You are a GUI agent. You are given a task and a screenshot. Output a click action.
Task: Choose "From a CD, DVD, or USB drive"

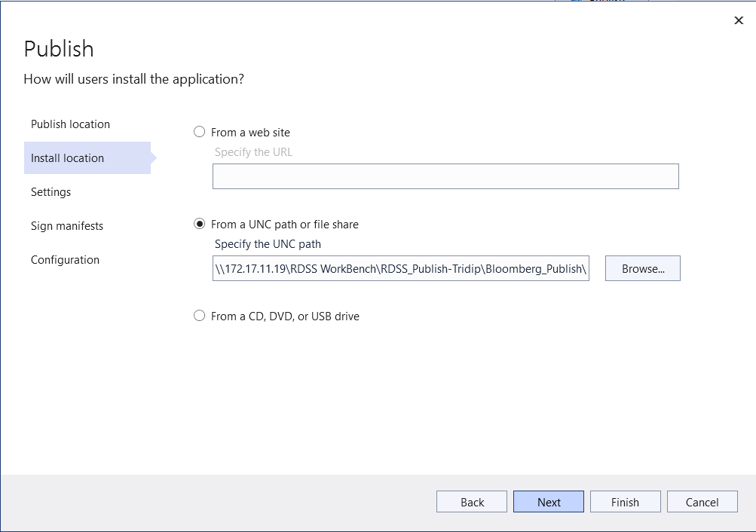pos(199,316)
